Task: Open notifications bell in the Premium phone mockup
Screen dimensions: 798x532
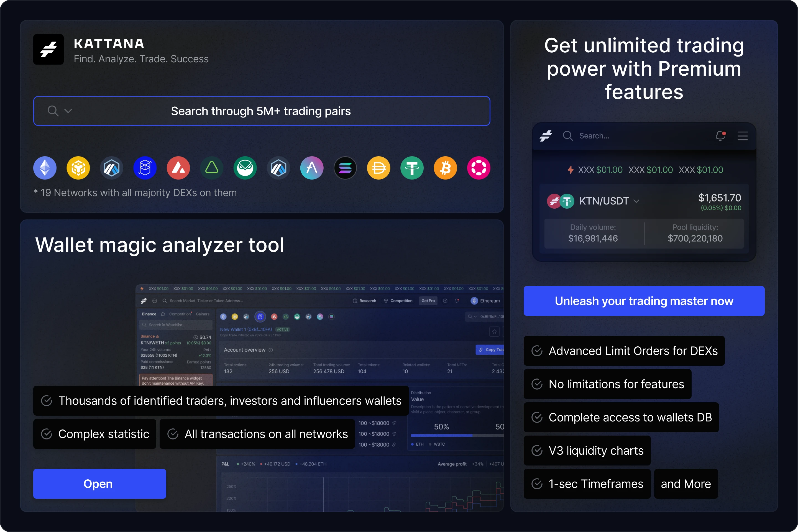Action: point(720,136)
